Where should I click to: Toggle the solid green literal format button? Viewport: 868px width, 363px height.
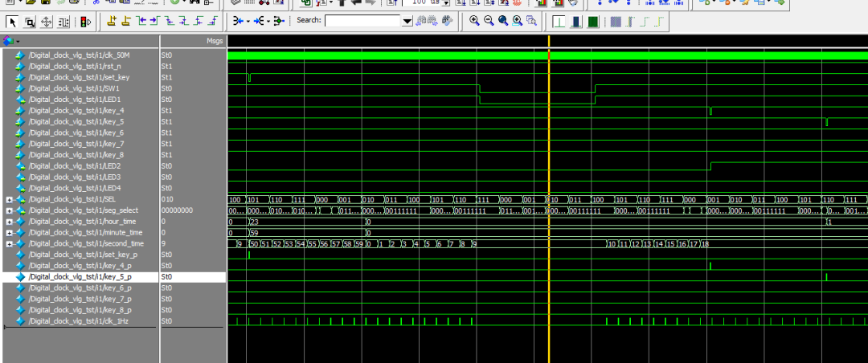click(x=592, y=22)
